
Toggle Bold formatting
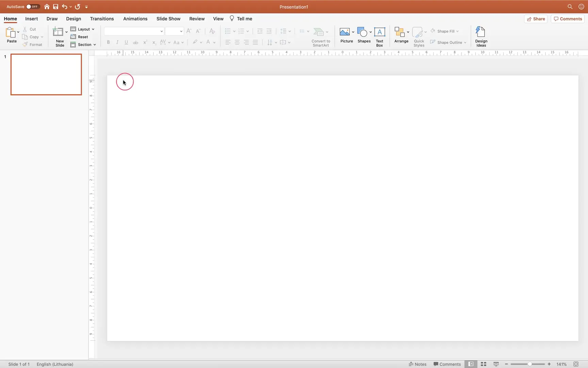tap(108, 42)
